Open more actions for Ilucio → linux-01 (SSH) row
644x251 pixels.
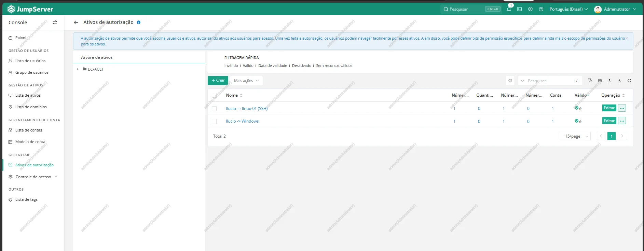pyautogui.click(x=622, y=108)
